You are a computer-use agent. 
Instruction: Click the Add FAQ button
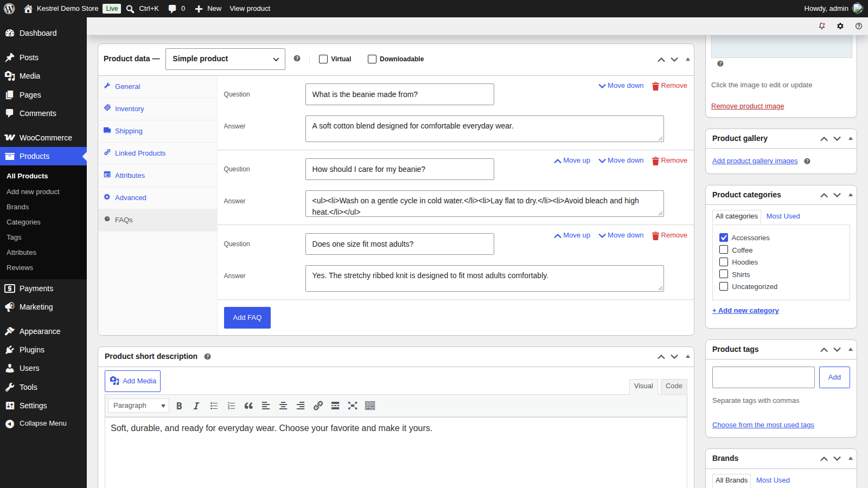[247, 318]
